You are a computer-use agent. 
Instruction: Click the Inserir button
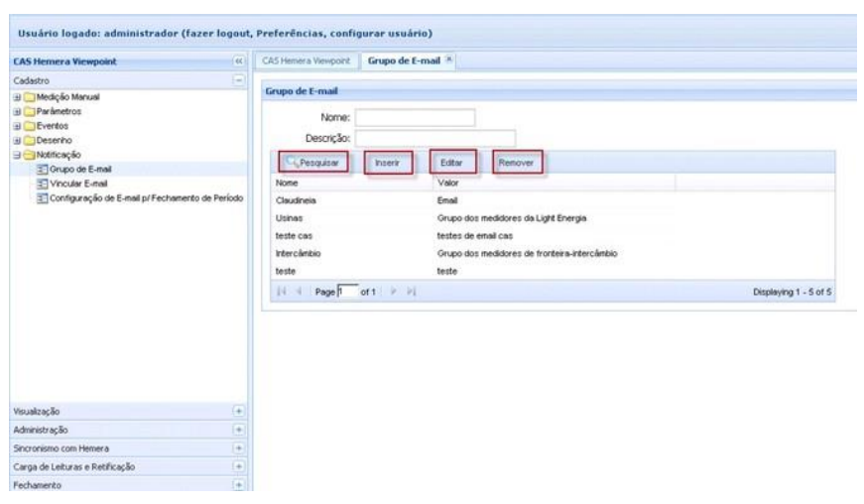pyautogui.click(x=387, y=162)
